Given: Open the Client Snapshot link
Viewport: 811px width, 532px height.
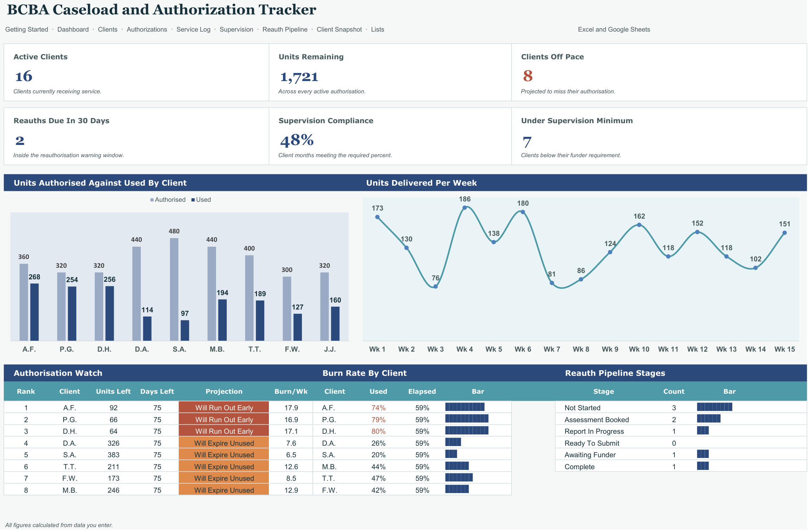Looking at the screenshot, I should [339, 29].
